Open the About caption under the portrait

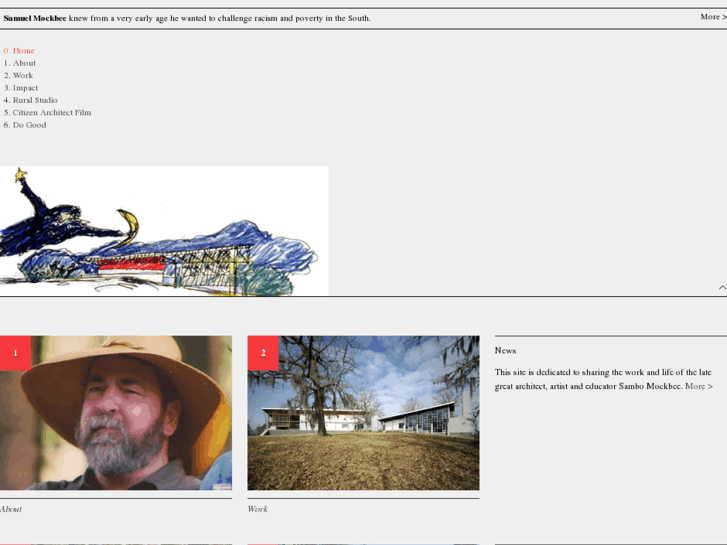pos(11,509)
